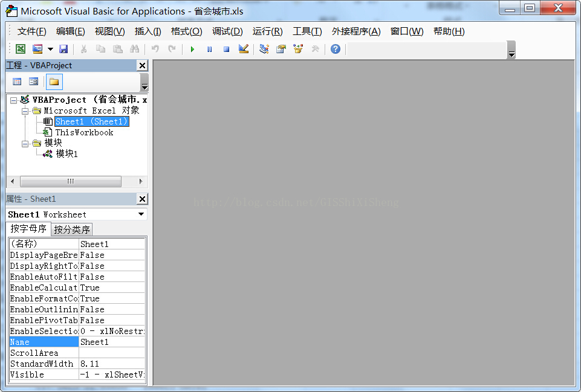Select the Visible property row
581x392 pixels.
(77, 374)
